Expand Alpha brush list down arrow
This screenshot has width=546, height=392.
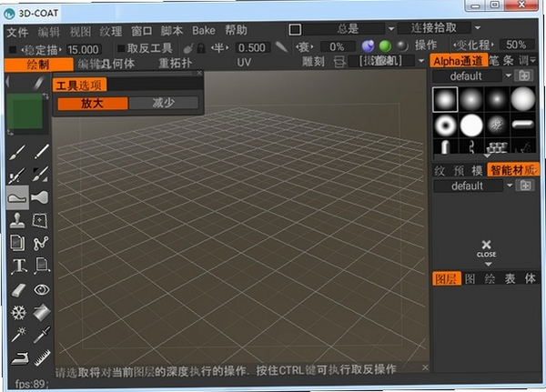pos(487,156)
